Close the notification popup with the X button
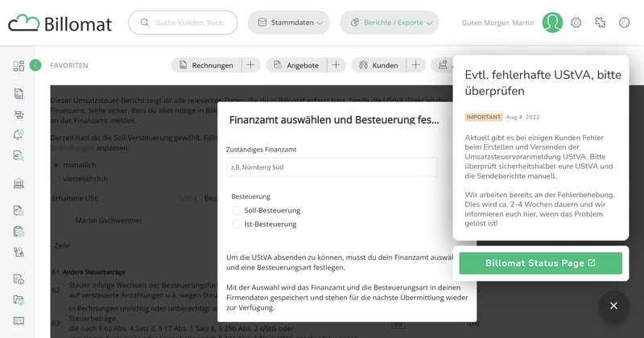This screenshot has width=644, height=338. tap(613, 306)
